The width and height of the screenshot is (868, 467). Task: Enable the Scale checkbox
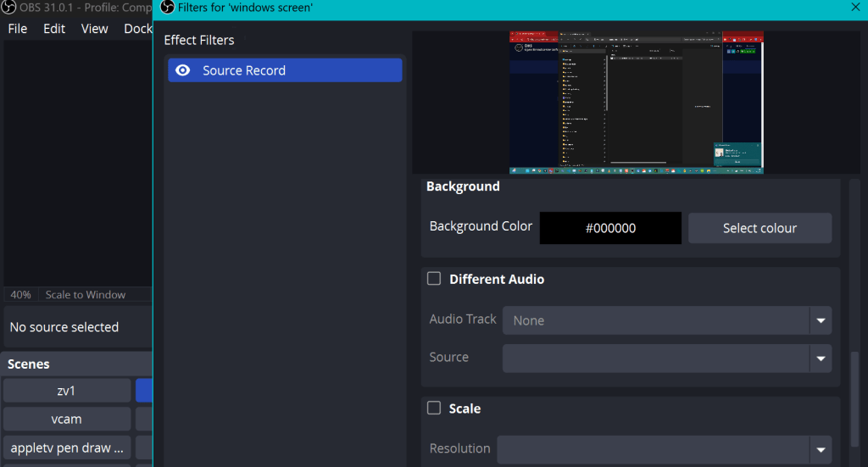point(434,408)
